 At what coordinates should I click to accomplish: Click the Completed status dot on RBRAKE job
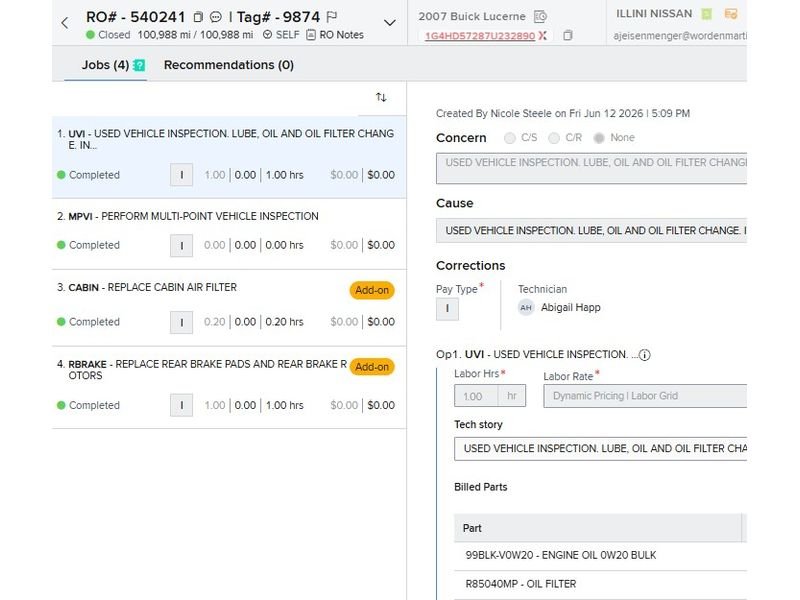coord(61,405)
